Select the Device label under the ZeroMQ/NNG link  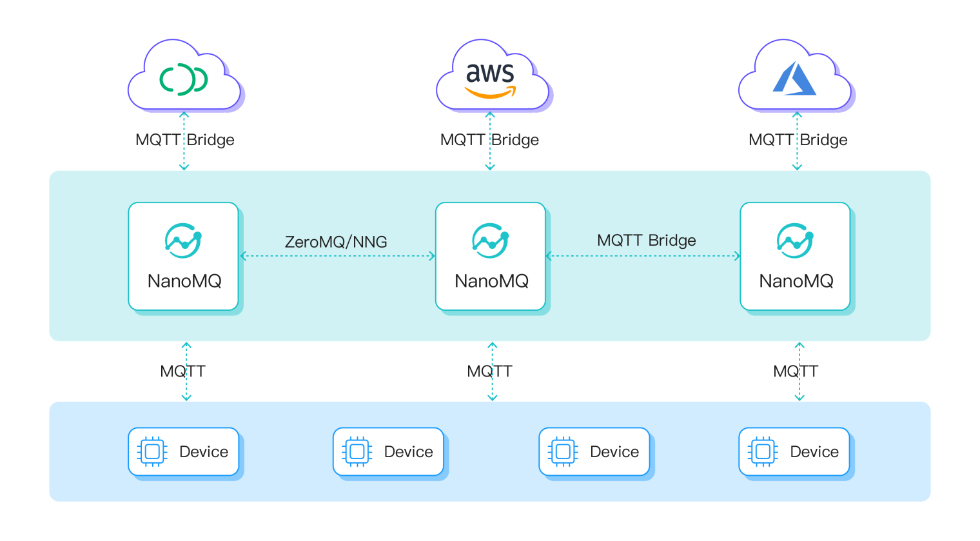pyautogui.click(x=409, y=452)
